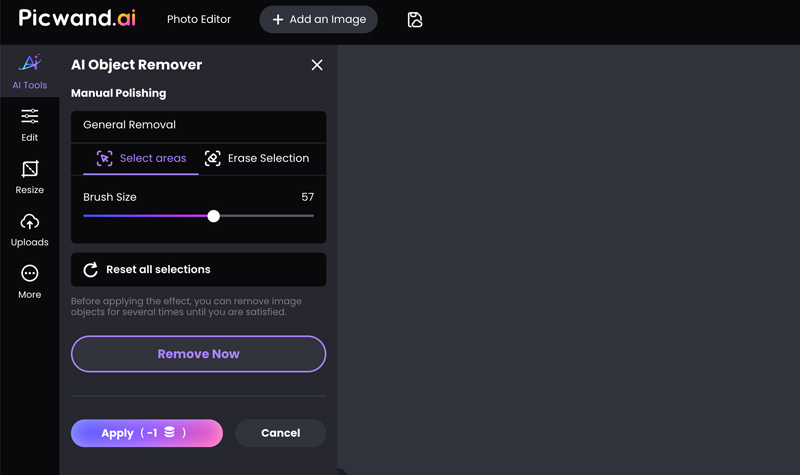Cancel the object removal
The image size is (800, 475).
tap(281, 433)
